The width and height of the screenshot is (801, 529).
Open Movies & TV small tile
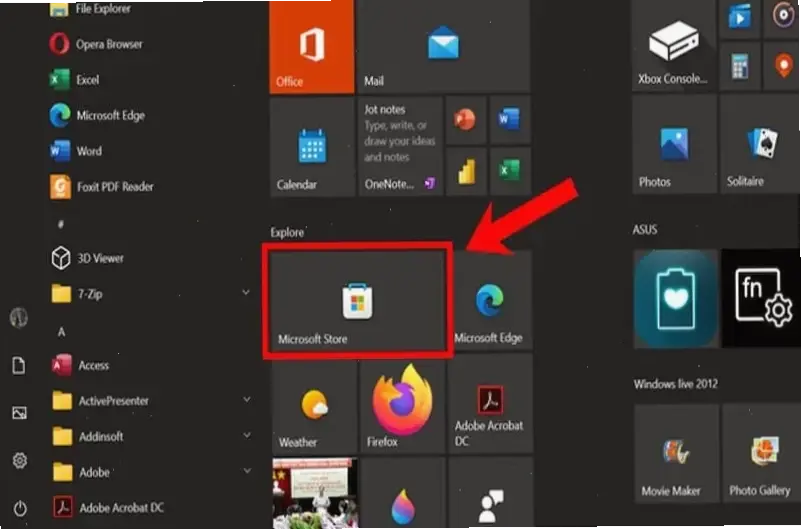click(x=740, y=18)
